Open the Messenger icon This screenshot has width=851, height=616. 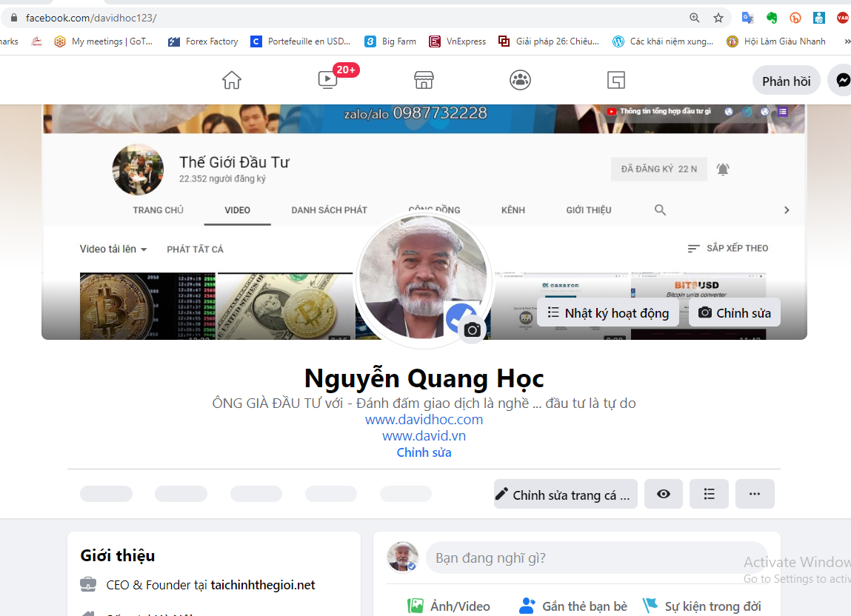click(842, 80)
